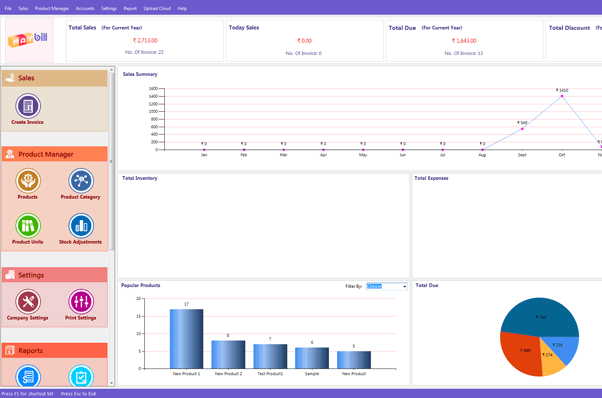Open the Settings menu in menu bar
Screen dimensions: 602x398
pyautogui.click(x=109, y=8)
